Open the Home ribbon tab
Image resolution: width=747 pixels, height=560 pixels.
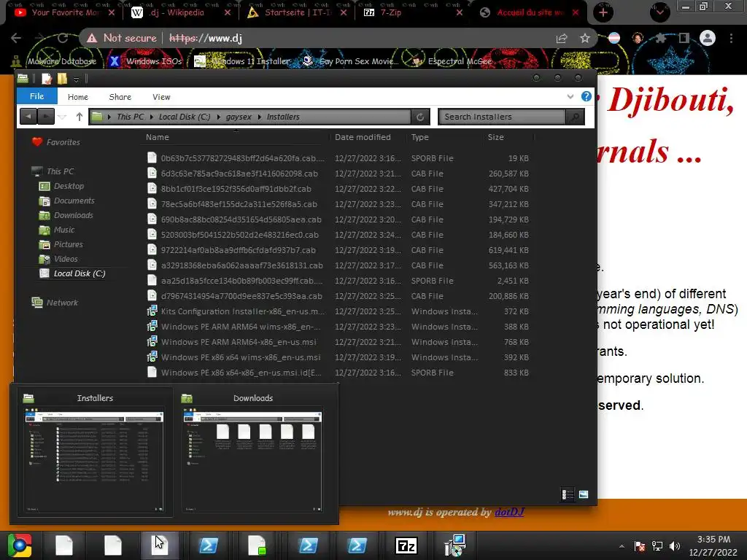(x=77, y=97)
